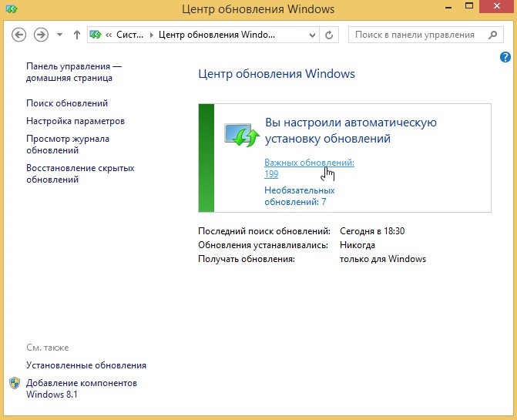This screenshot has width=517, height=420.
Task: Open the recent locations dropdown arrow
Action: 59,35
